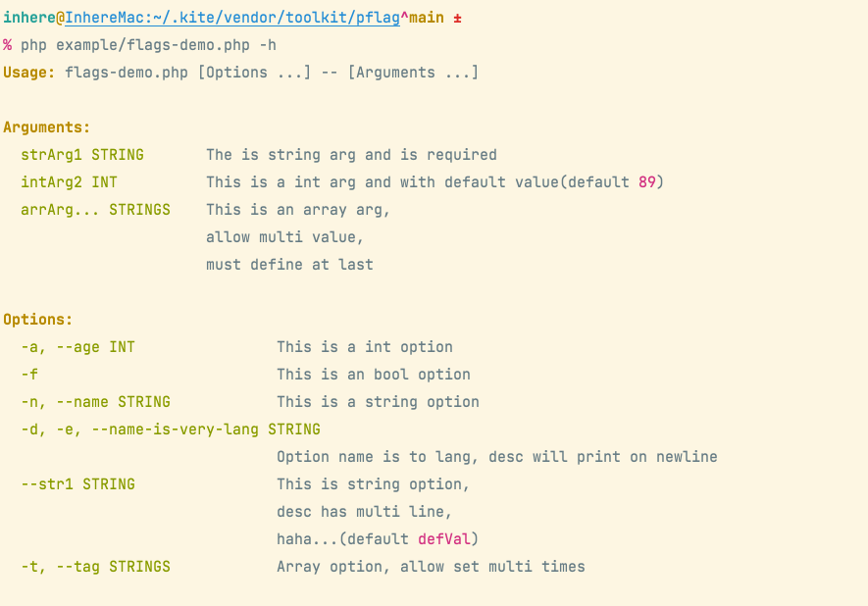Click the red ± dirty status symbol

(x=457, y=19)
